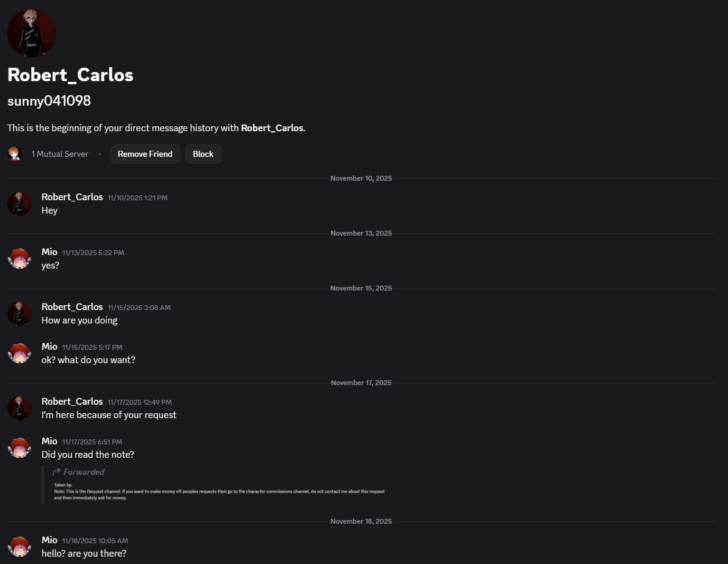Screen dimensions: 728x564
Task: Click Robert_Carlos username above the "Hey" message
Action: pos(72,197)
